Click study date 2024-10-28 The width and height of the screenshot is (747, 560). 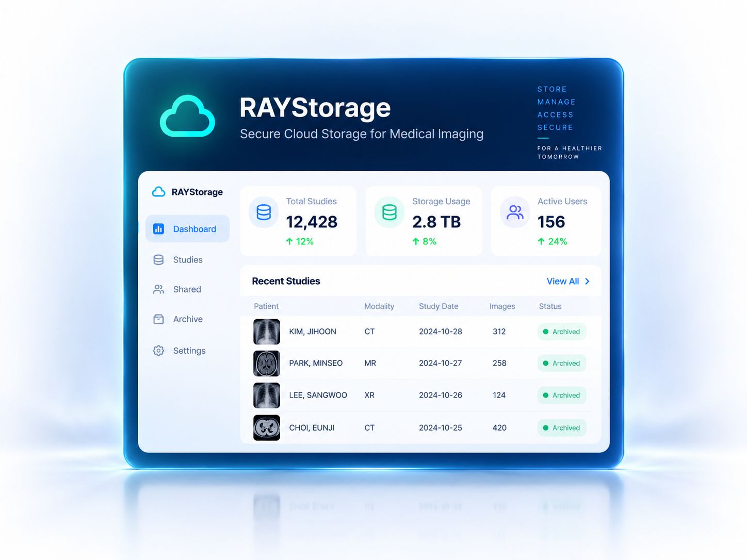pyautogui.click(x=441, y=332)
